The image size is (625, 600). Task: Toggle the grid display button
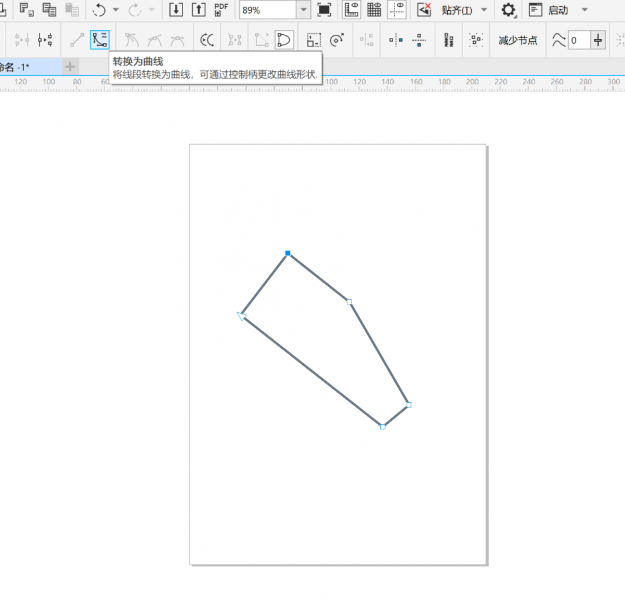click(374, 10)
